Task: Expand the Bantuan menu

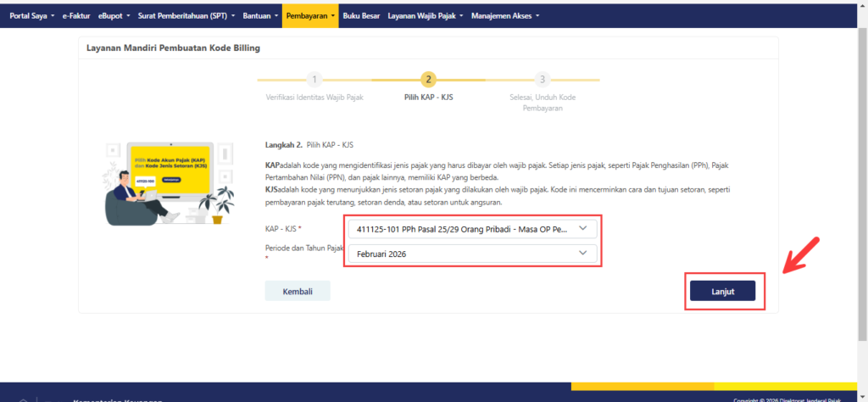Action: pos(259,15)
